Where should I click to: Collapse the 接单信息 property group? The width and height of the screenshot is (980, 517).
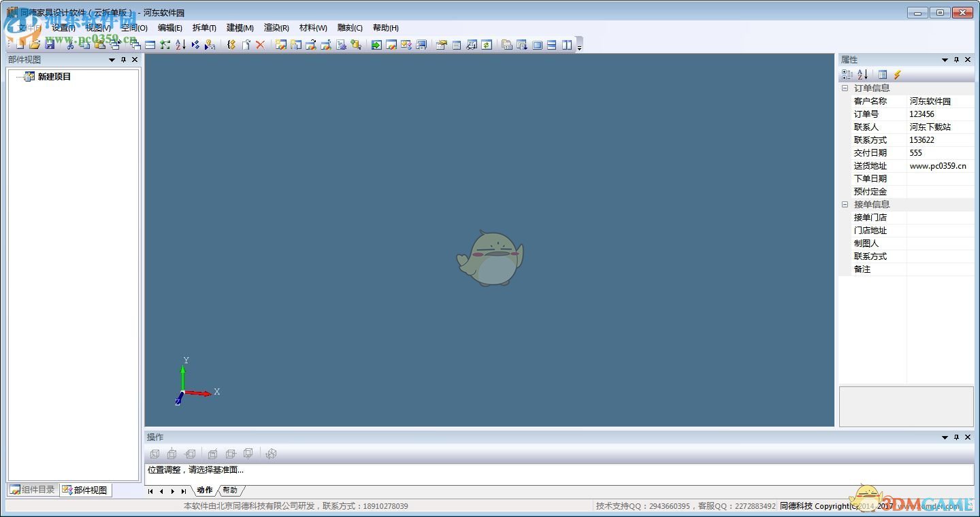tap(845, 205)
